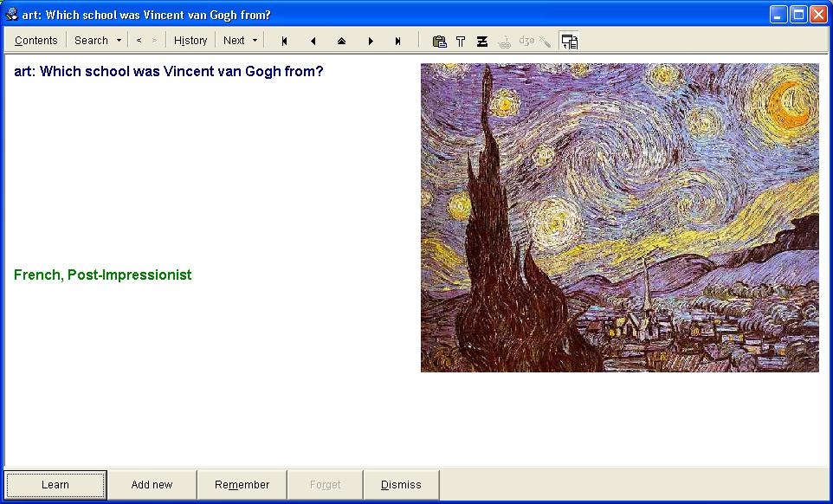This screenshot has width=833, height=504.
Task: Click the bold 'Z' toolbar icon
Action: coord(482,41)
